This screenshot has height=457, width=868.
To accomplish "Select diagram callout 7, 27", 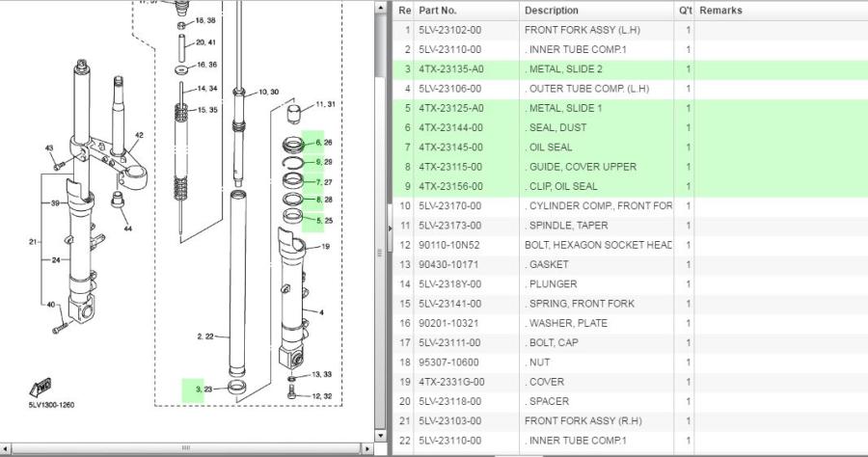I will pos(324,182).
